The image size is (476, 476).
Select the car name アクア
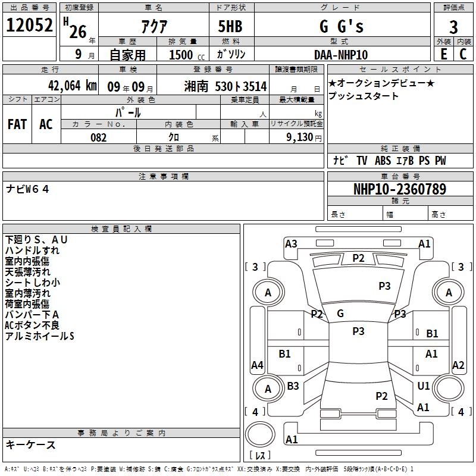(154, 26)
